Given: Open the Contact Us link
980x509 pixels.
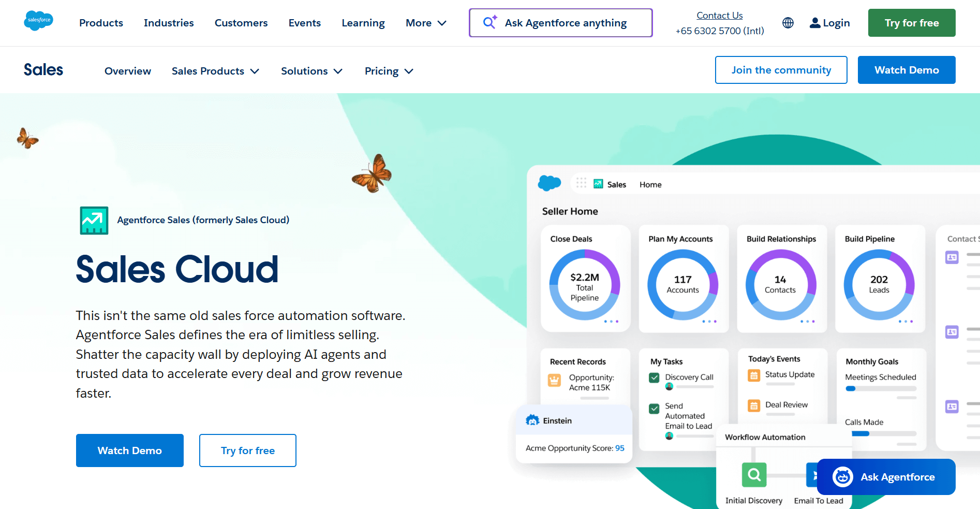Looking at the screenshot, I should pos(720,16).
